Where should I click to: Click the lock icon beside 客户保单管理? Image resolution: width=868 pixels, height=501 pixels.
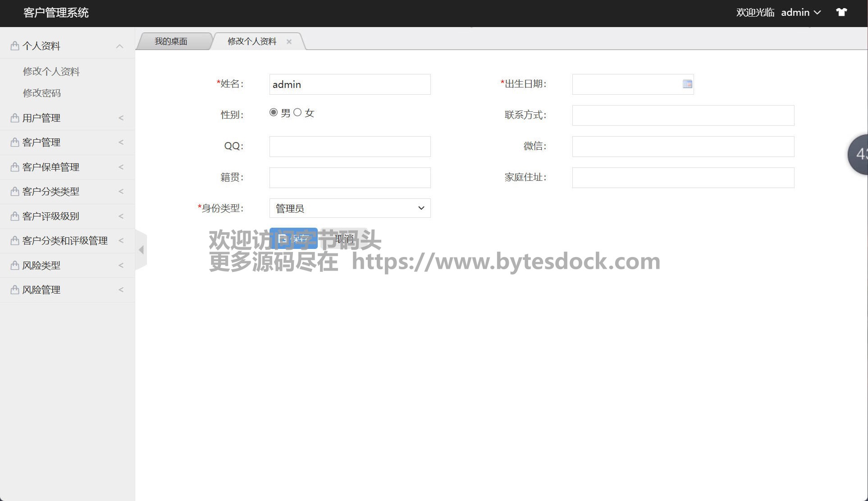pos(14,167)
